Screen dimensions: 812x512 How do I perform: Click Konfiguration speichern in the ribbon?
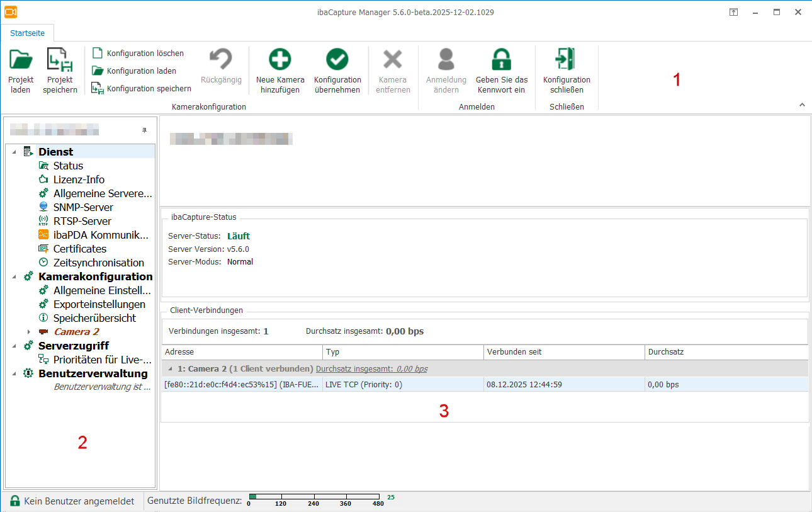point(149,89)
